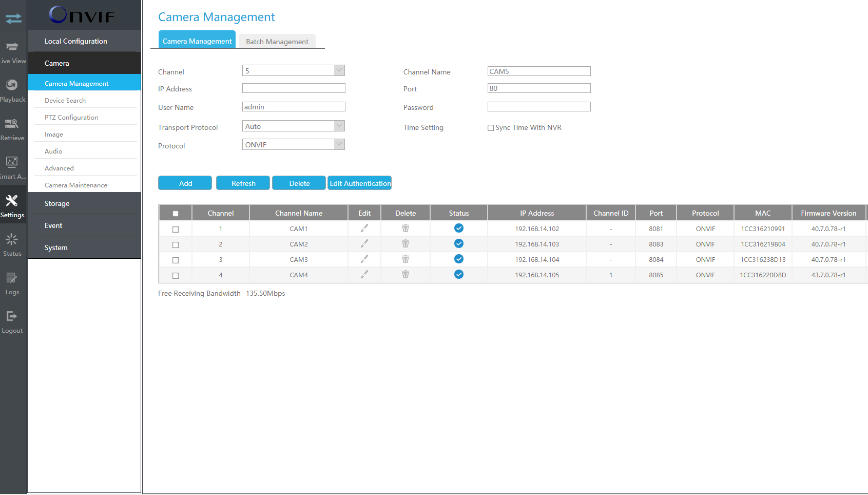Click the Add button
This screenshot has height=495, width=868.
tap(185, 183)
